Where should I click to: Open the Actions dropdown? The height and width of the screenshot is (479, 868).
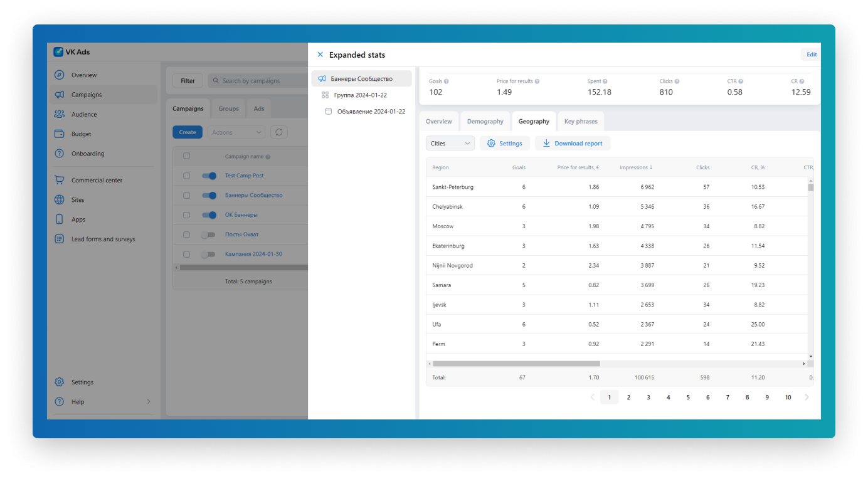click(236, 132)
